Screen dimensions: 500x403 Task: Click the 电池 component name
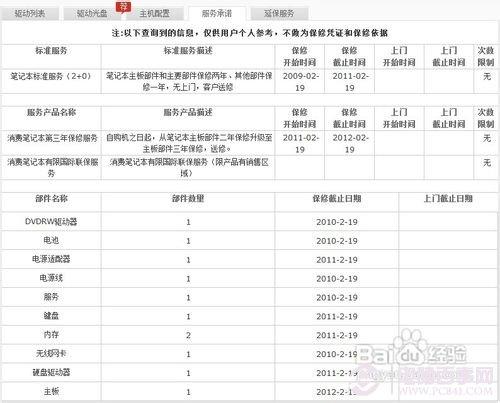tap(51, 240)
